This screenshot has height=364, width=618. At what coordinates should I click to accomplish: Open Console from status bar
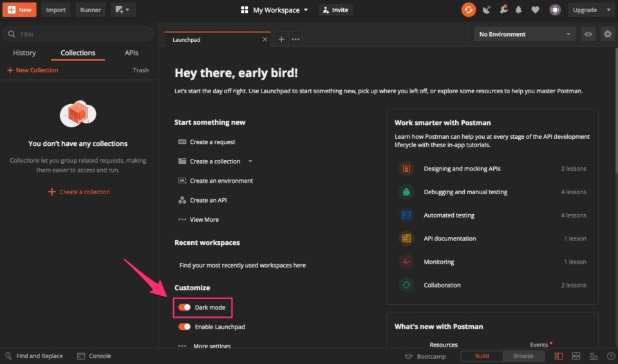coord(94,356)
